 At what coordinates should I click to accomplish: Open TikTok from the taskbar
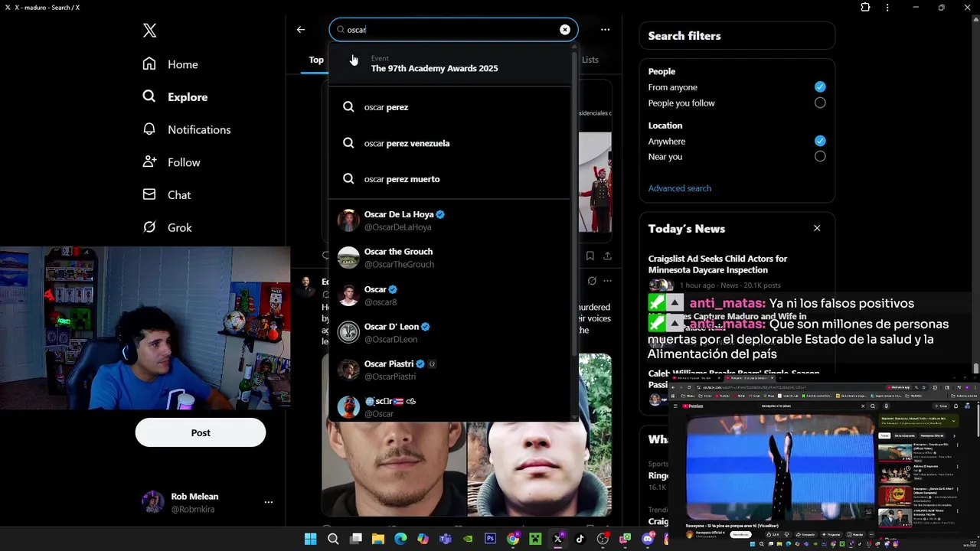pyautogui.click(x=580, y=539)
